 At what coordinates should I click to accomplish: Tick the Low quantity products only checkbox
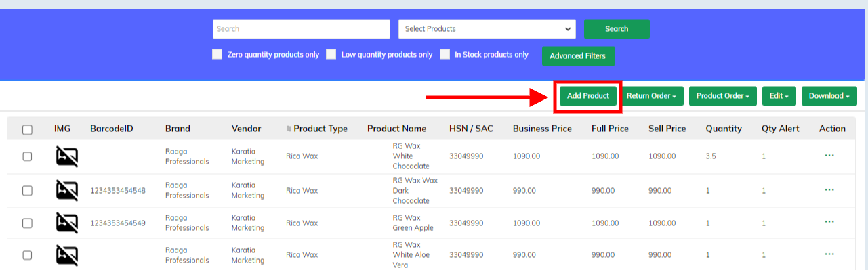coord(331,54)
